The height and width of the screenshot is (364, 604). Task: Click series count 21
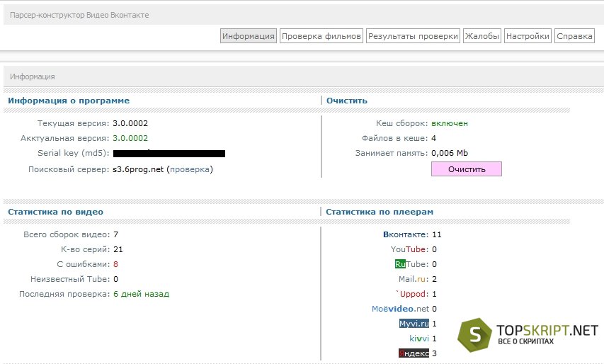pos(118,249)
